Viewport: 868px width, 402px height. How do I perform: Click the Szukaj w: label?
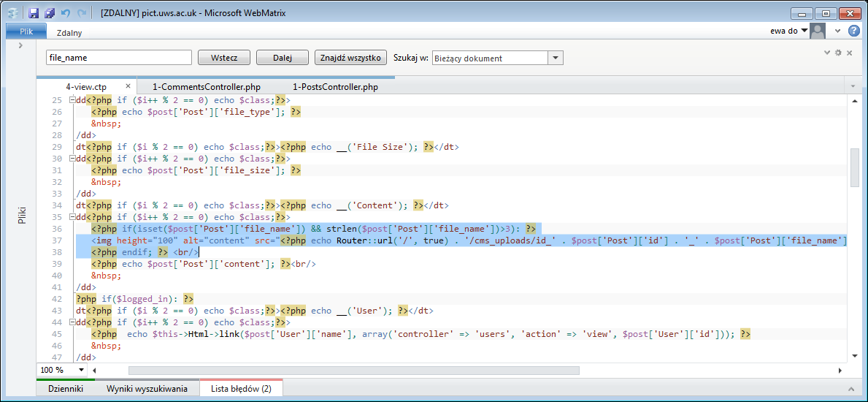410,58
